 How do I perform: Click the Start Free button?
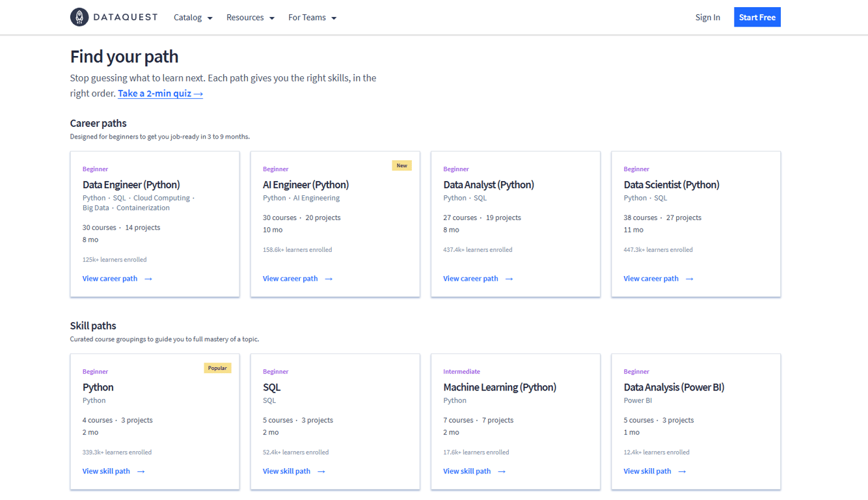(757, 18)
